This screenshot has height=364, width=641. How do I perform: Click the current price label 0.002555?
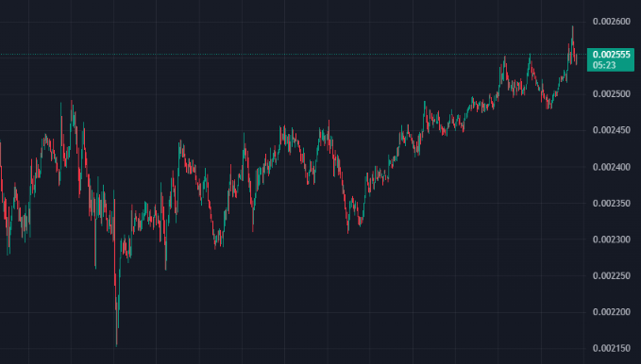[x=611, y=55]
